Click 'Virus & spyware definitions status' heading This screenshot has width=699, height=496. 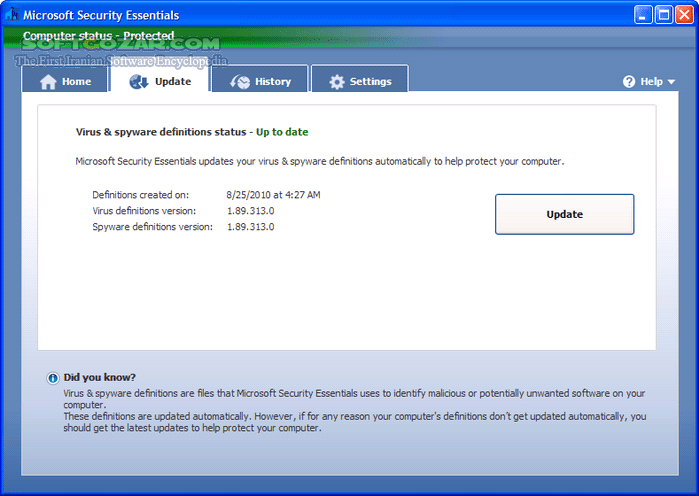point(161,132)
